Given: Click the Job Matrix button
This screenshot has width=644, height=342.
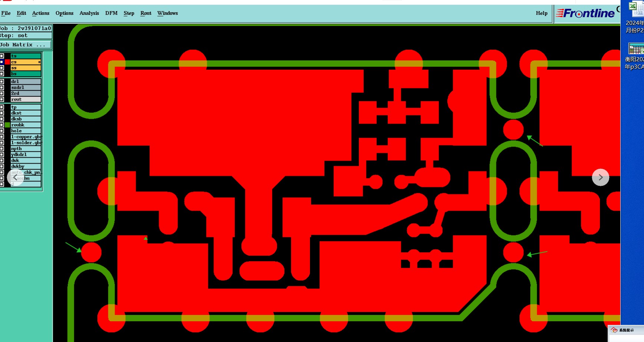Looking at the screenshot, I should (x=26, y=45).
